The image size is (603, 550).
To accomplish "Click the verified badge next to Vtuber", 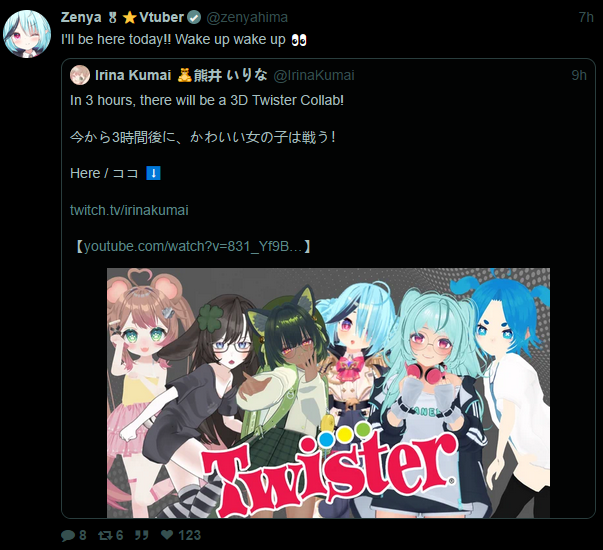I will (x=194, y=17).
